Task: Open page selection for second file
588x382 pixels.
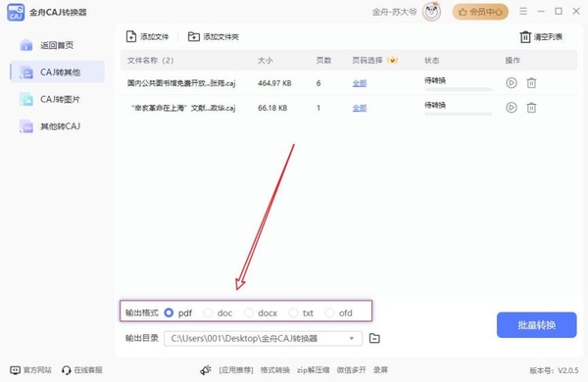Action: [360, 108]
